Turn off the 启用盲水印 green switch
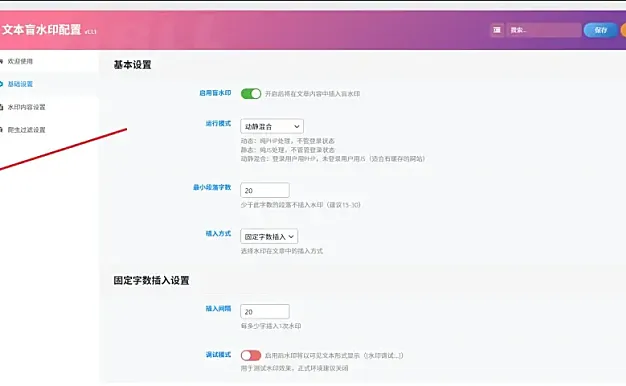626x386 pixels. (251, 93)
